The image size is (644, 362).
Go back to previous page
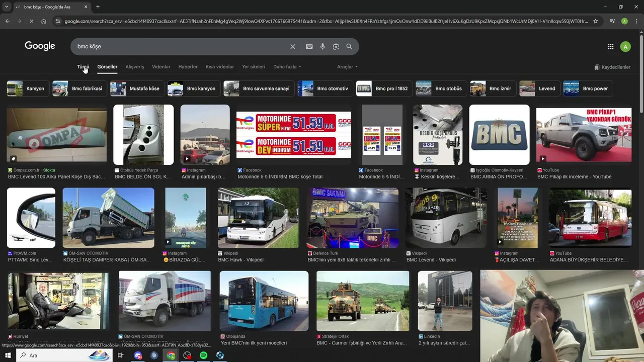point(7,21)
